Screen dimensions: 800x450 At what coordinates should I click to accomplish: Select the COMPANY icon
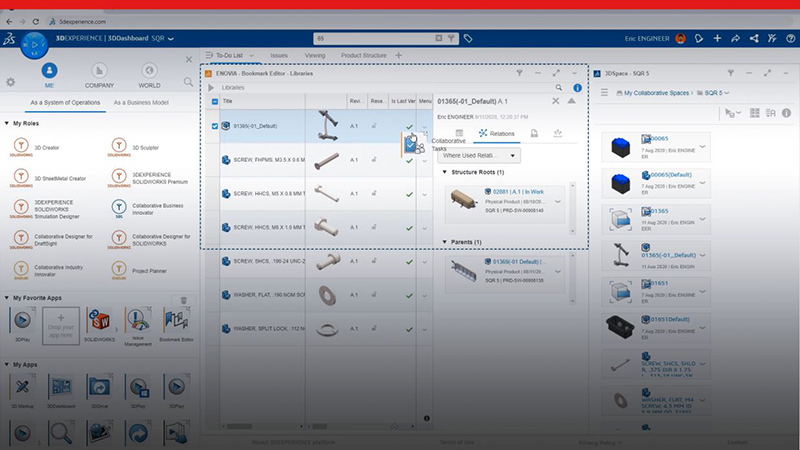99,70
